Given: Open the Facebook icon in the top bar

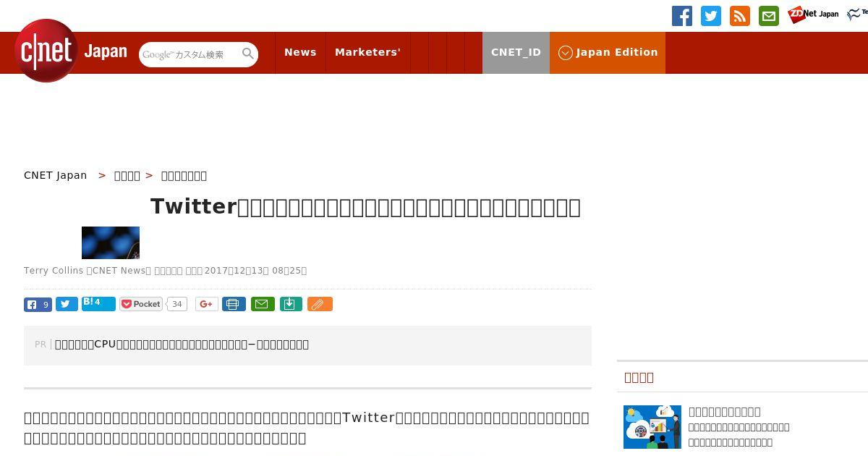Looking at the screenshot, I should point(682,16).
